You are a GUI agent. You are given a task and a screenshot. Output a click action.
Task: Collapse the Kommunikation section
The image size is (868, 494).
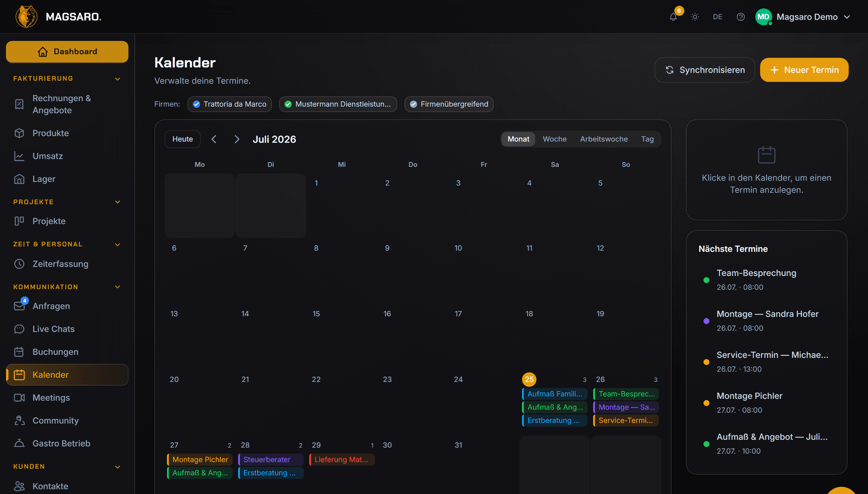point(118,287)
